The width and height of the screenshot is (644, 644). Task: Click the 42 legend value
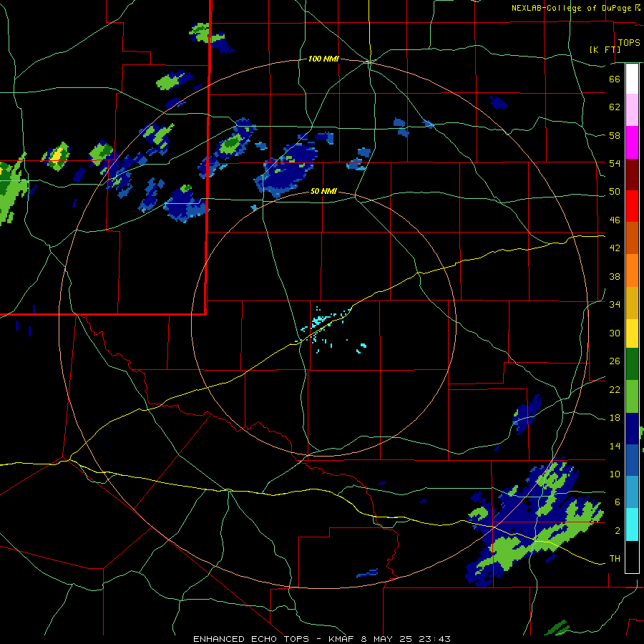tap(615, 248)
